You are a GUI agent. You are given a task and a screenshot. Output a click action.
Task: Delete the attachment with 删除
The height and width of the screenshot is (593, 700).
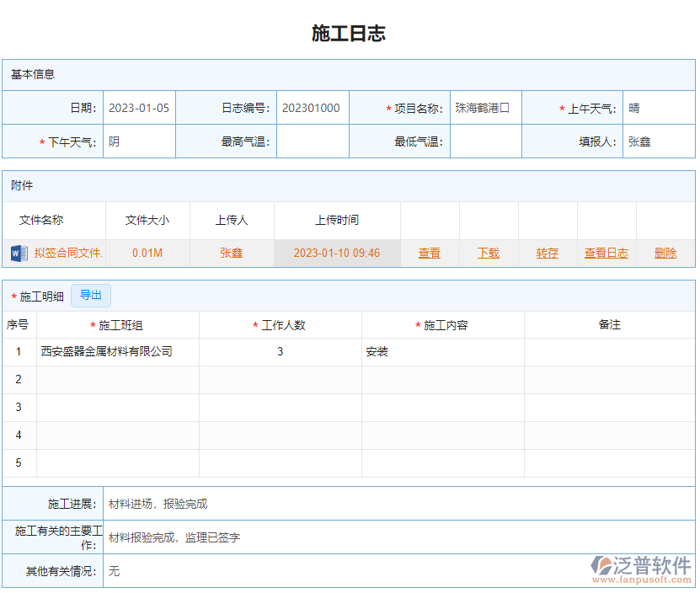point(665,253)
